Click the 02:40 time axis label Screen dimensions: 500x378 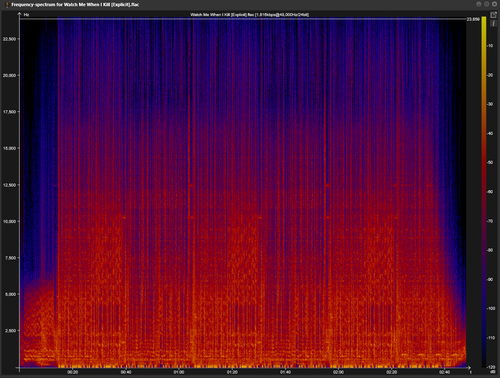445,372
